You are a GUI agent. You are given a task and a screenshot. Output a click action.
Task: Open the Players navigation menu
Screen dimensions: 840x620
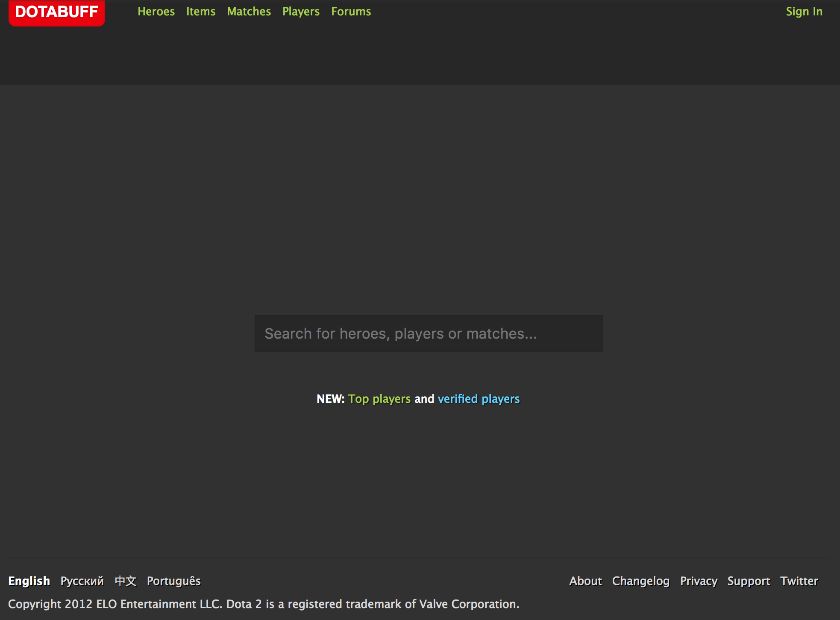point(301,11)
